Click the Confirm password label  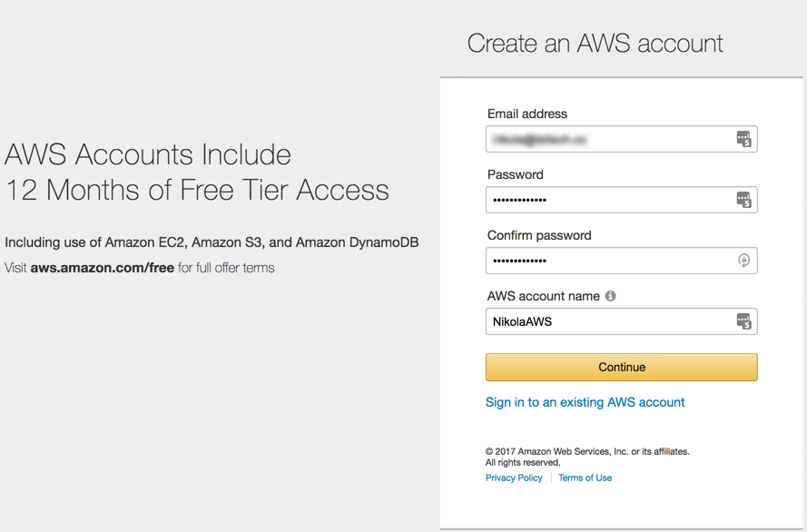tap(539, 236)
